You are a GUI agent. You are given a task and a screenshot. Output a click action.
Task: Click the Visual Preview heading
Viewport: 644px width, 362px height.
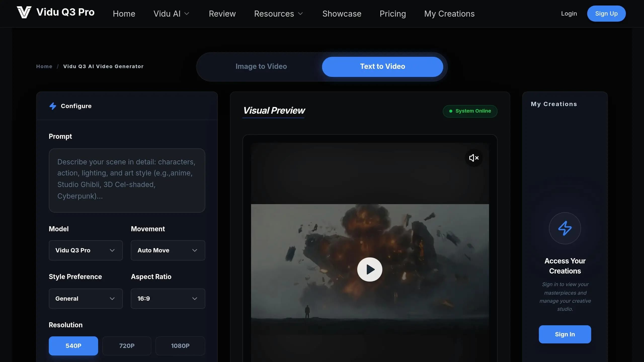click(274, 111)
